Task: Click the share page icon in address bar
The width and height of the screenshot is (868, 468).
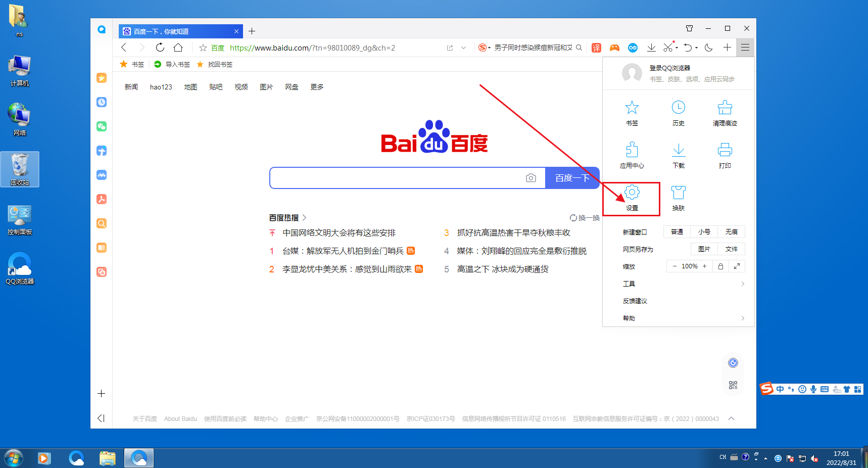Action: tap(450, 48)
